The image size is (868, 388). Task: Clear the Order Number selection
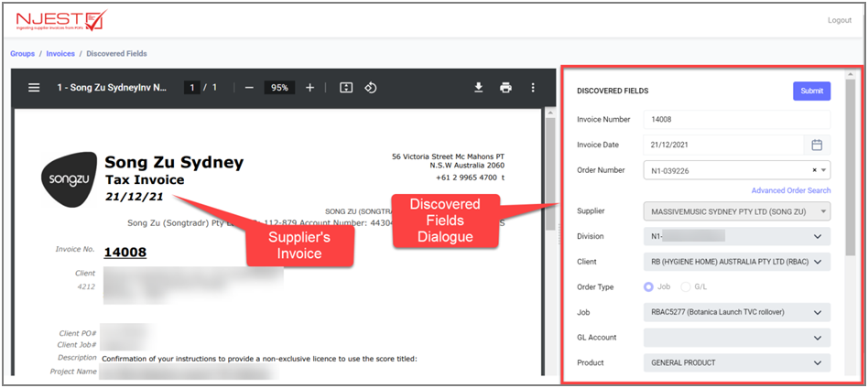point(814,170)
